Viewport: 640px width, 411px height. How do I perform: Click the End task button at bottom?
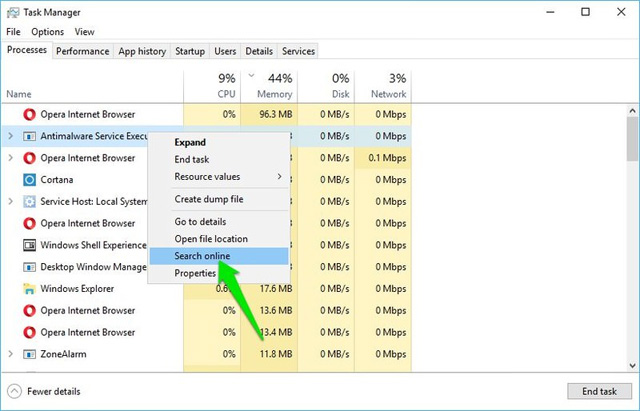pos(600,391)
